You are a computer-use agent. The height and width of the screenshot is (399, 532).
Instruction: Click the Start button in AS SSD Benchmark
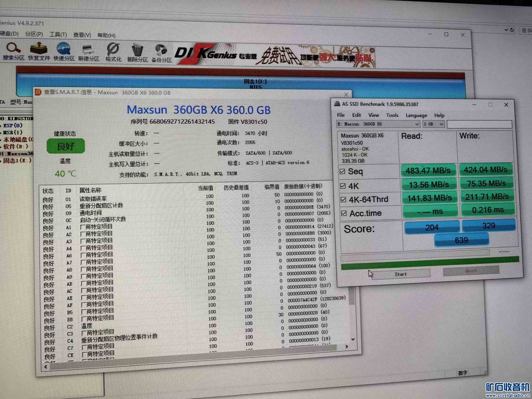point(401,274)
